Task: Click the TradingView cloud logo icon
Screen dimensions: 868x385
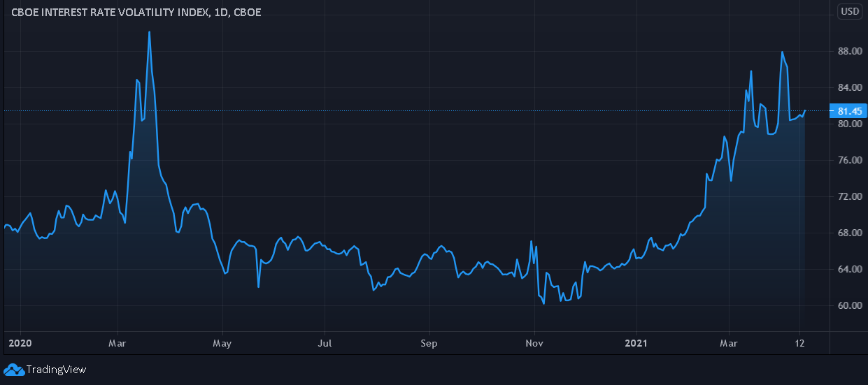Action: coord(13,370)
